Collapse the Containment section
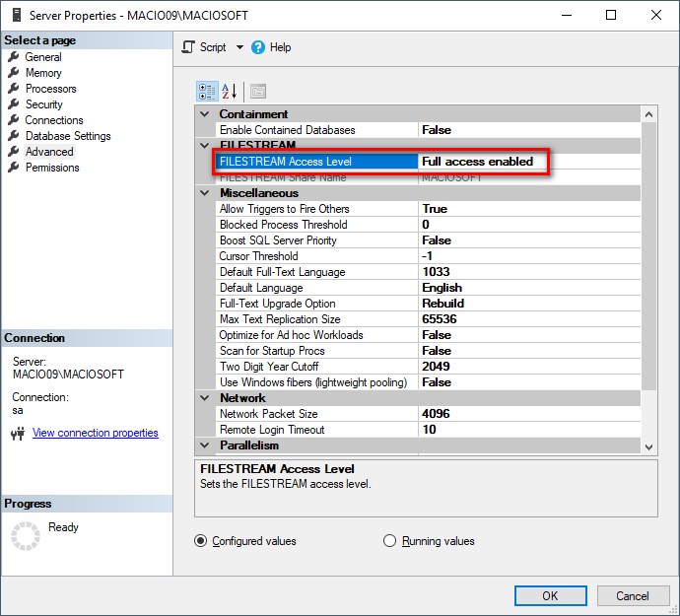Viewport: 680px width, 616px height. pyautogui.click(x=205, y=114)
